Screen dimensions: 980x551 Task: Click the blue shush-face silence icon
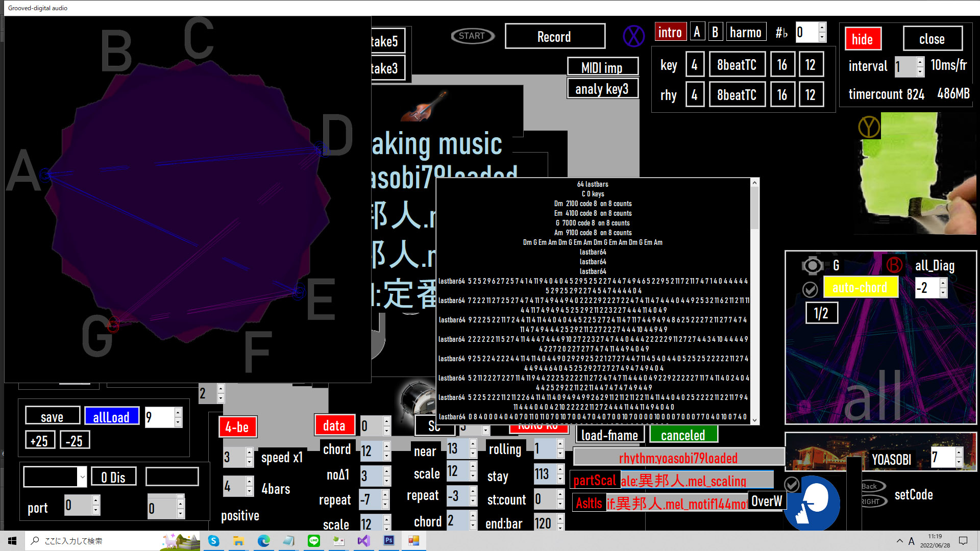[x=813, y=503]
